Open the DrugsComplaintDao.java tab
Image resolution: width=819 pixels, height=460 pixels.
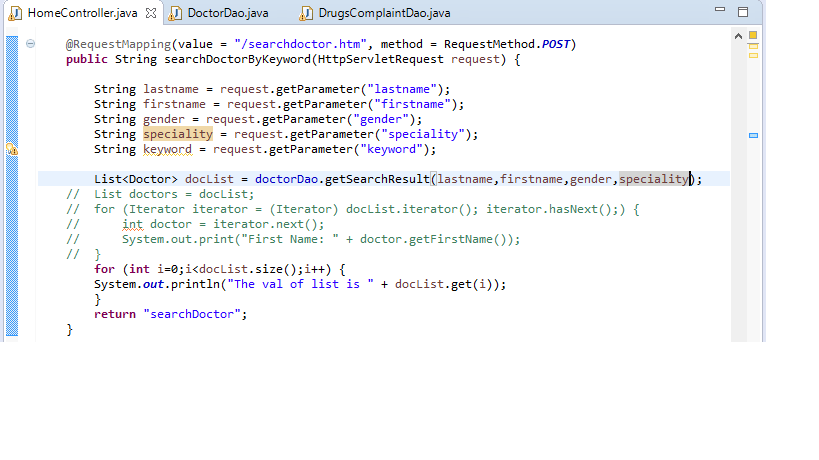[x=384, y=13]
